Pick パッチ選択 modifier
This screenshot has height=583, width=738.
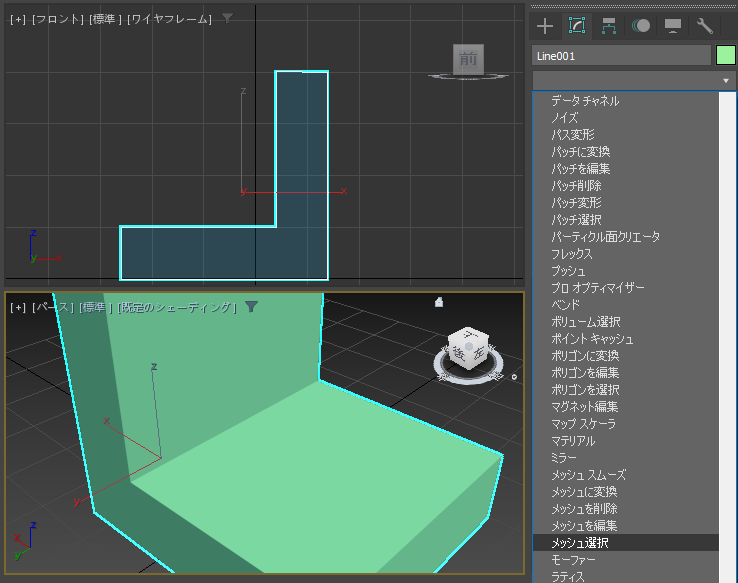click(626, 219)
